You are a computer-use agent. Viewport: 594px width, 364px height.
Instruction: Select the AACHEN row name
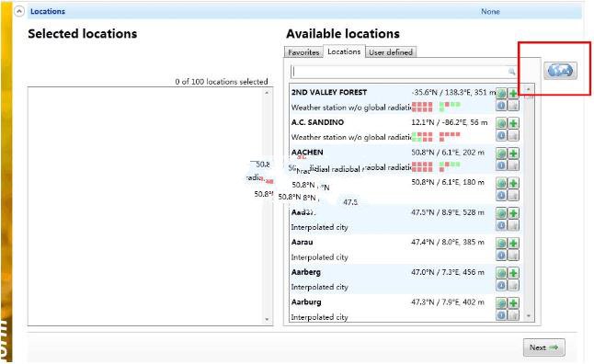[x=307, y=153]
